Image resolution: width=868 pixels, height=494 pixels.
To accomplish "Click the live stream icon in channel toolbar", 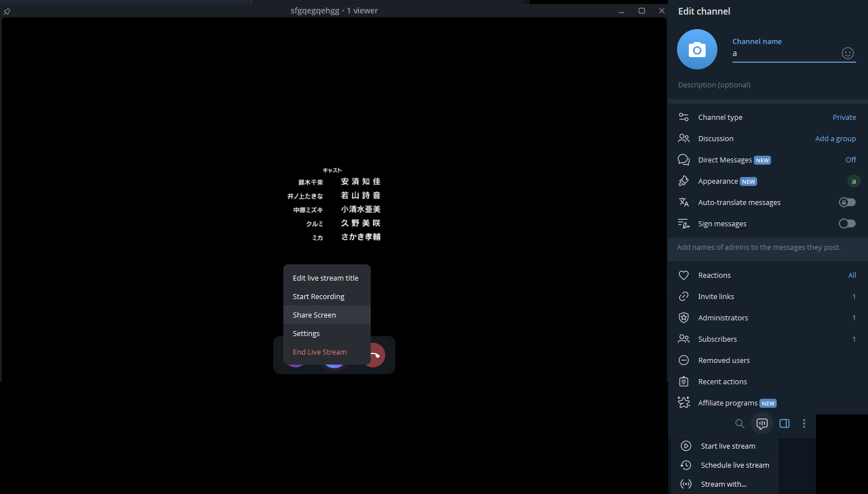I will coord(762,423).
